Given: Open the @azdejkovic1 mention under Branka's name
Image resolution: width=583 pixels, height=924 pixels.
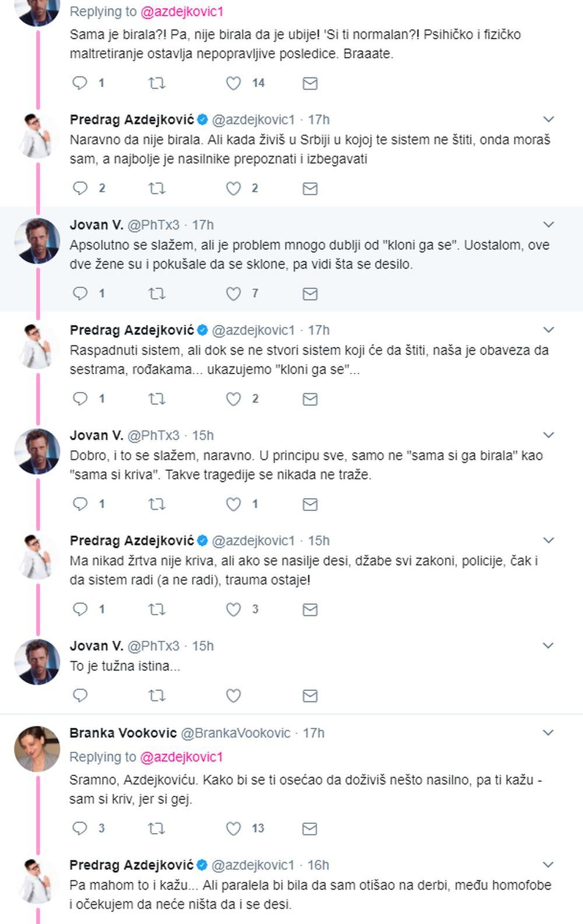Looking at the screenshot, I should [181, 757].
